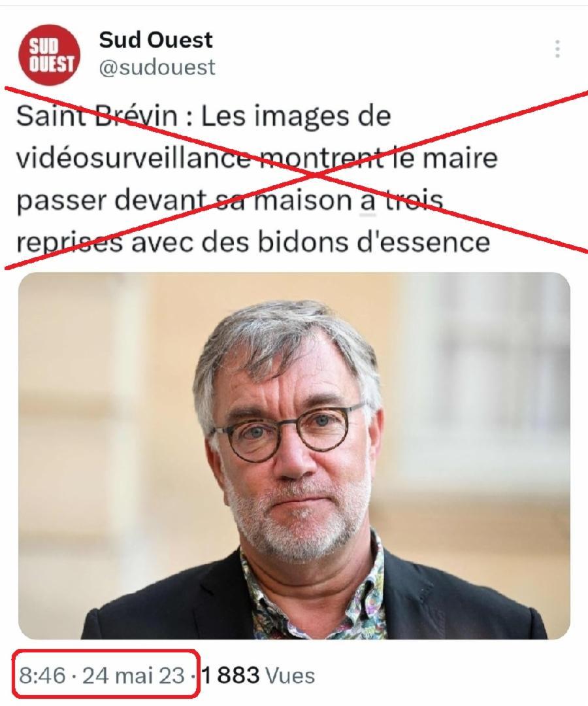Open the three-dot more options menu
The width and height of the screenshot is (588, 706).
click(x=557, y=48)
